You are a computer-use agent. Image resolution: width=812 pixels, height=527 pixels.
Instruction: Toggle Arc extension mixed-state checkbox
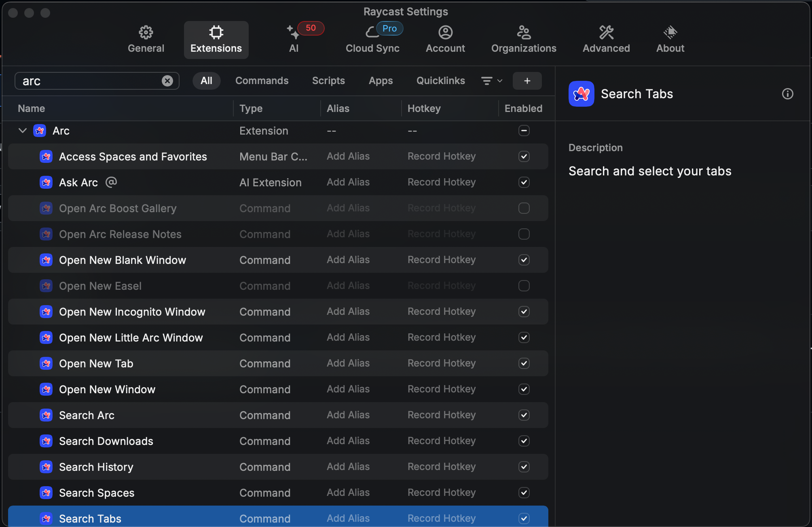524,131
